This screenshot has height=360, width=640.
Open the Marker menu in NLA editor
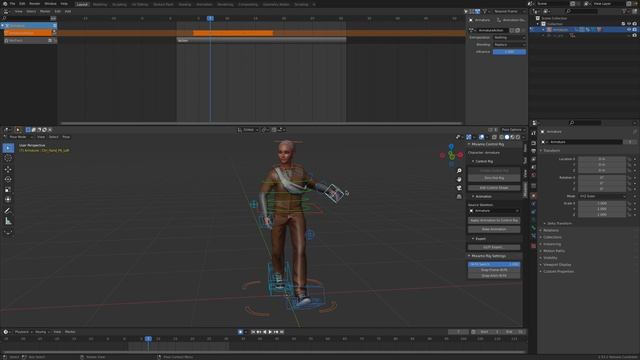coord(45,11)
